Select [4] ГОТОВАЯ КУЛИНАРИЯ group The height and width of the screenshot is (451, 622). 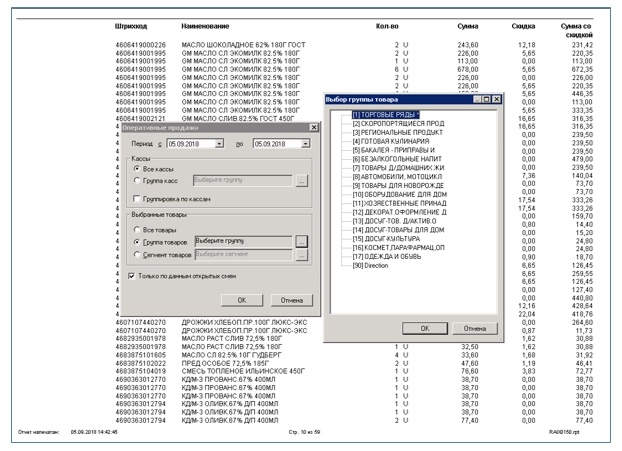tap(391, 141)
